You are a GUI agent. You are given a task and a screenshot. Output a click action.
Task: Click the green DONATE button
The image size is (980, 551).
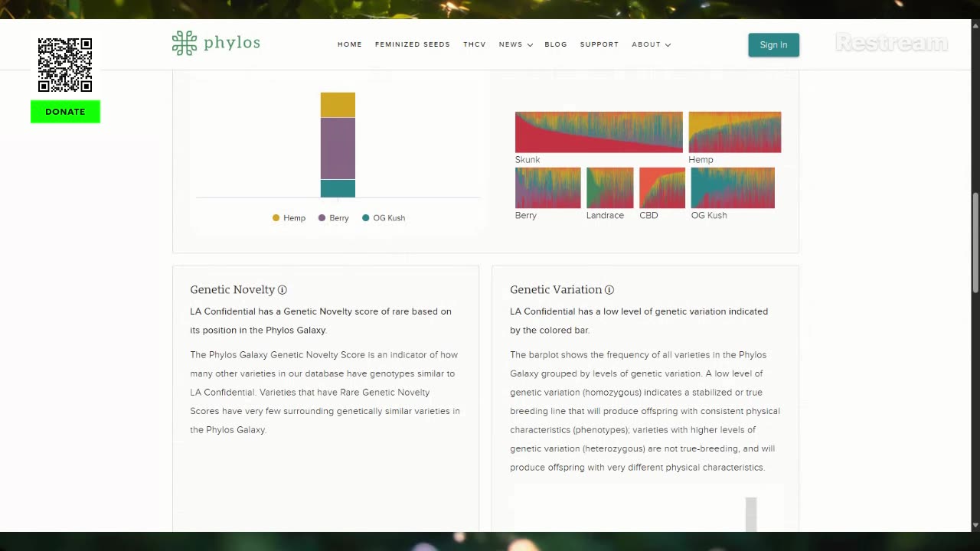(65, 112)
